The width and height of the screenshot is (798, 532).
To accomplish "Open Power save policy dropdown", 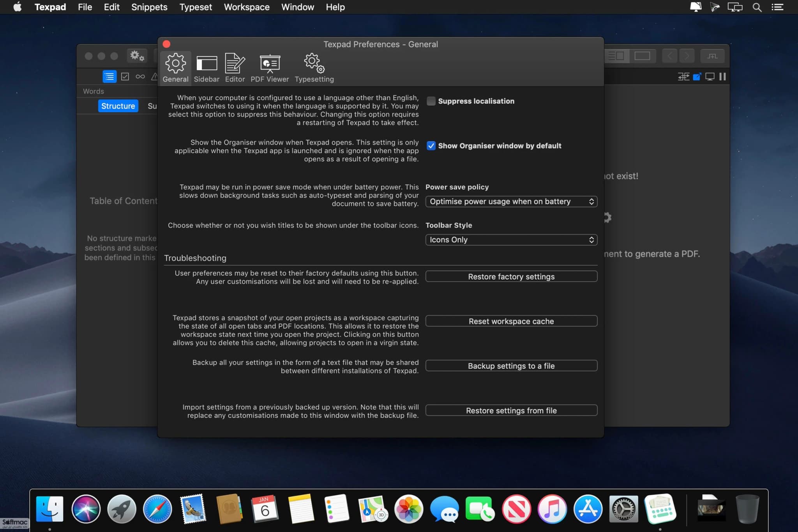I will tap(511, 201).
